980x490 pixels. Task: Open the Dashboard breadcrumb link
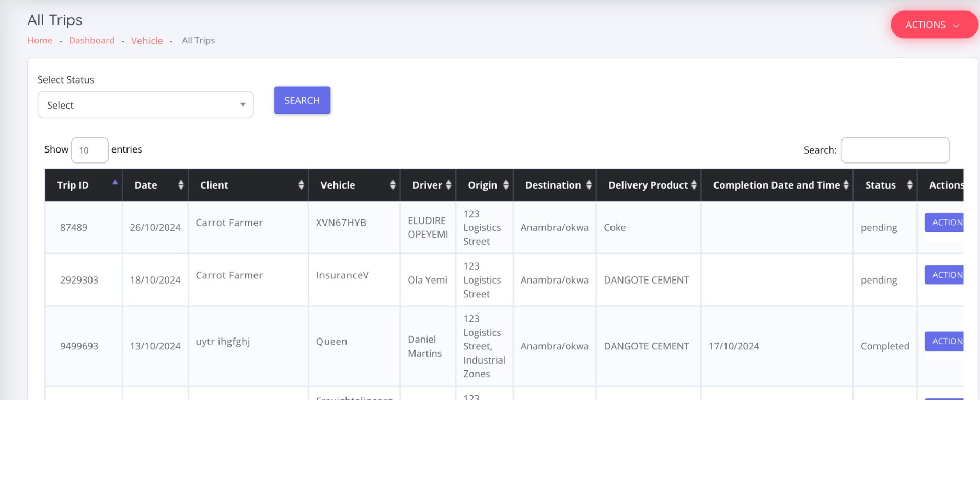point(91,40)
